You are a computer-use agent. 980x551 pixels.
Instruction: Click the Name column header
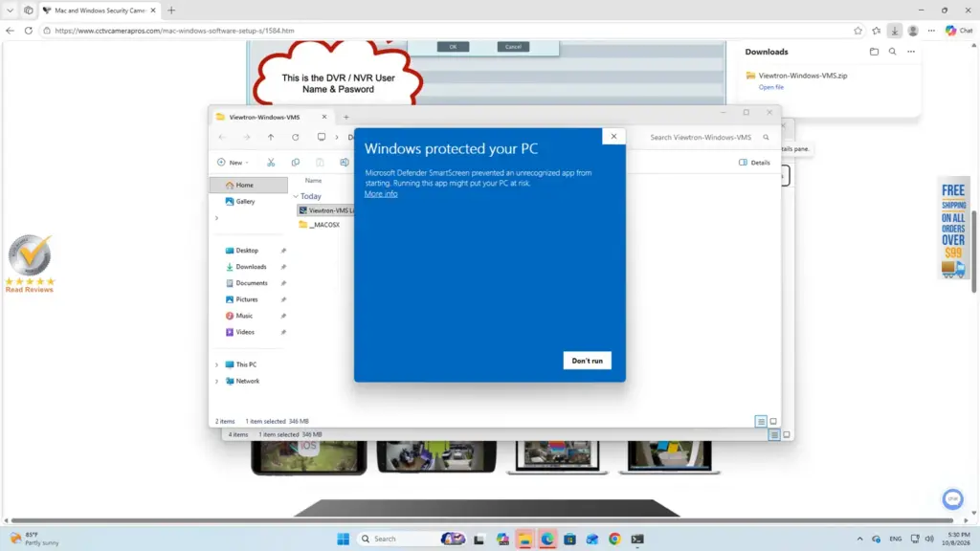313,181
